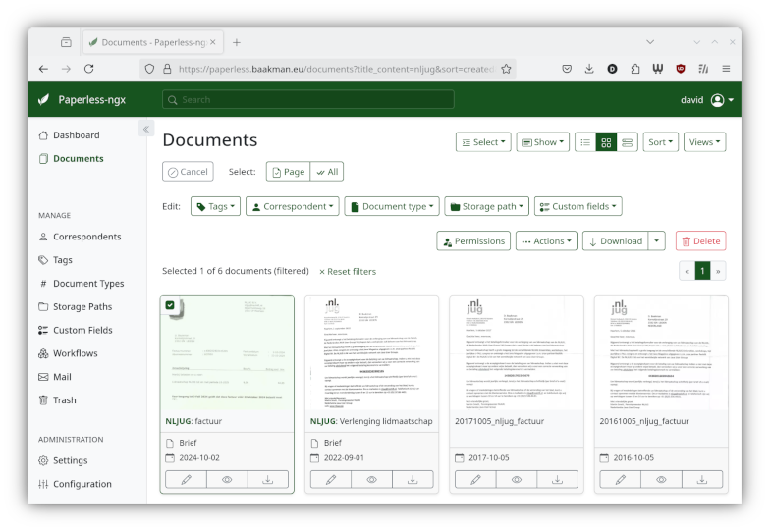The image size is (770, 532).
Task: Select all documents with the All button
Action: 326,172
